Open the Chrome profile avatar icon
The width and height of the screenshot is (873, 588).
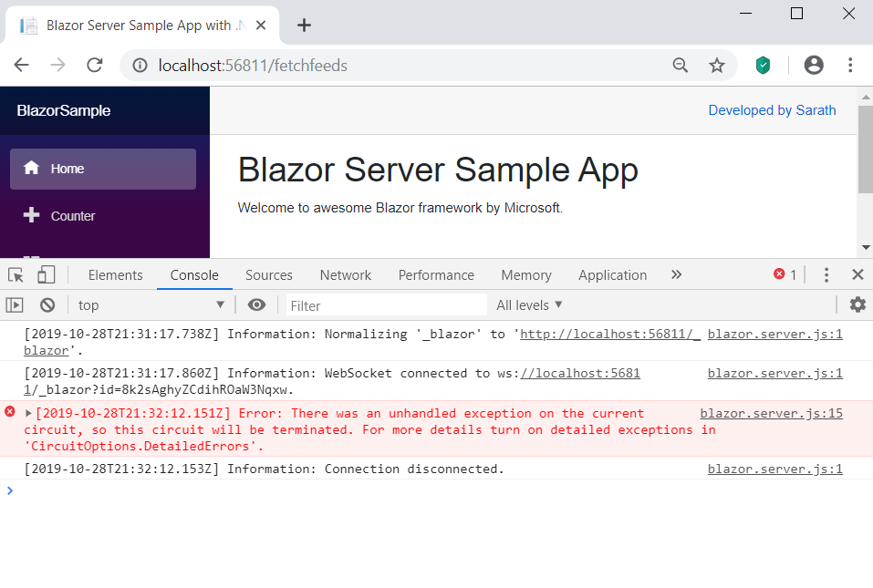[814, 65]
